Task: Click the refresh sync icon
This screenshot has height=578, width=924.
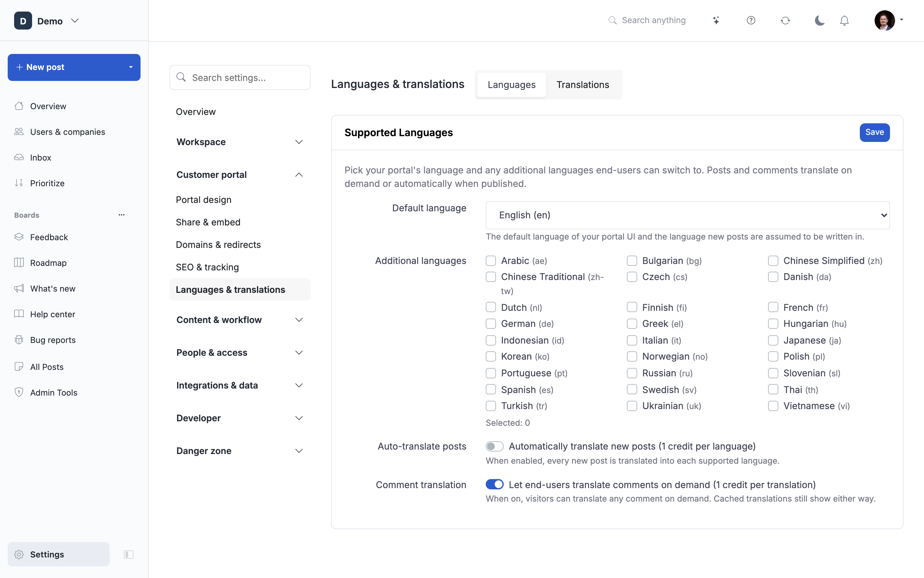Action: pos(785,20)
